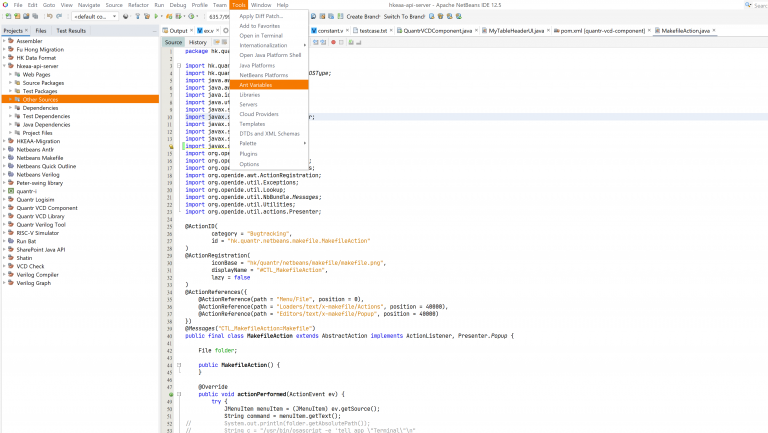The height and width of the screenshot is (433, 768).
Task: Start macro recording with red circle button
Action: [333, 43]
